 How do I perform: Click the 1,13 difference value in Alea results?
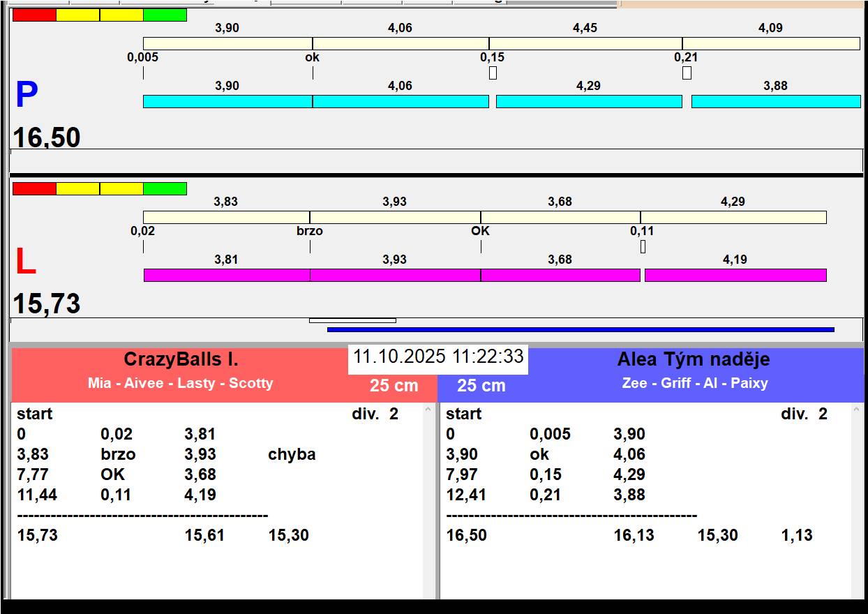[x=797, y=535]
